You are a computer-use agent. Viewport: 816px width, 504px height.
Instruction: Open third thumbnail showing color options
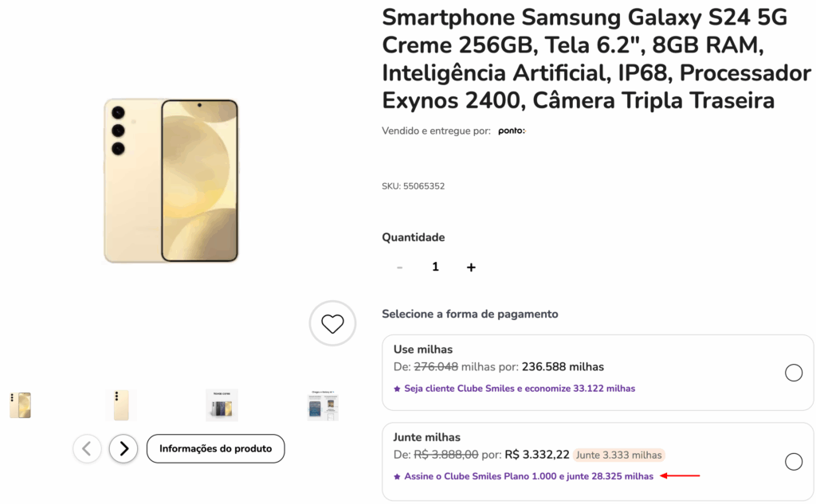(222, 405)
